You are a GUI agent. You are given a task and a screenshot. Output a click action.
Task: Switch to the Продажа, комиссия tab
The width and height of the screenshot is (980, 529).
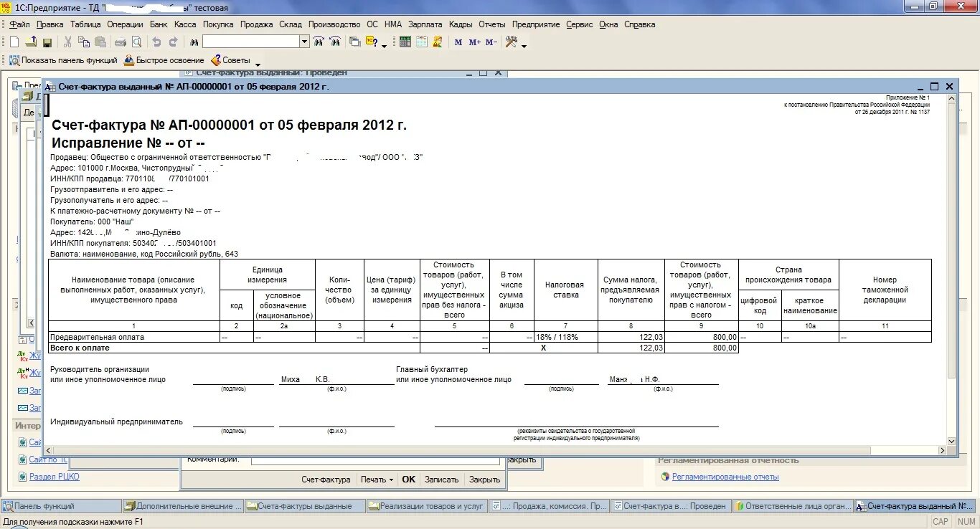coord(549,506)
